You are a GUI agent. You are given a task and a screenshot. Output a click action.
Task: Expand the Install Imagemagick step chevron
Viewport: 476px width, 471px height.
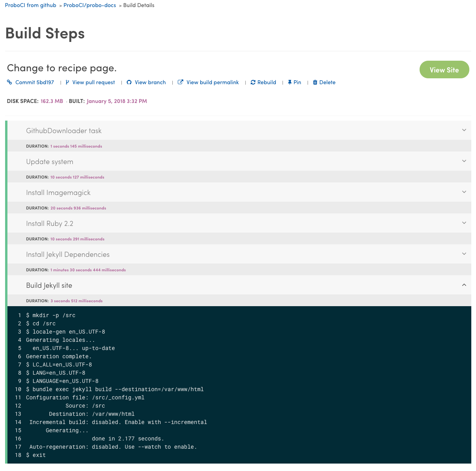[464, 192]
